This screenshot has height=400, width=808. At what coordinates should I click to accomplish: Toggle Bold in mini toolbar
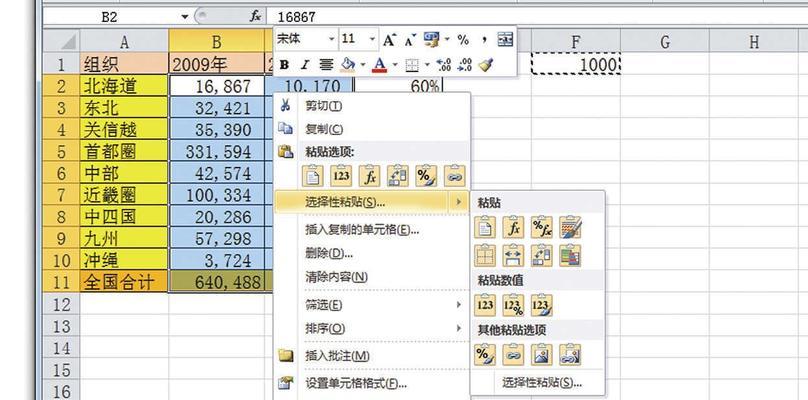[284, 65]
